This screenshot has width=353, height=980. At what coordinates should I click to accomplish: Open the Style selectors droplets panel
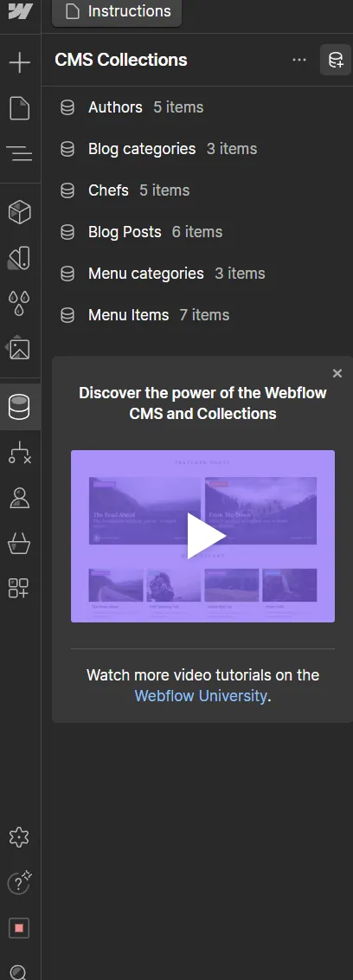[x=20, y=303]
